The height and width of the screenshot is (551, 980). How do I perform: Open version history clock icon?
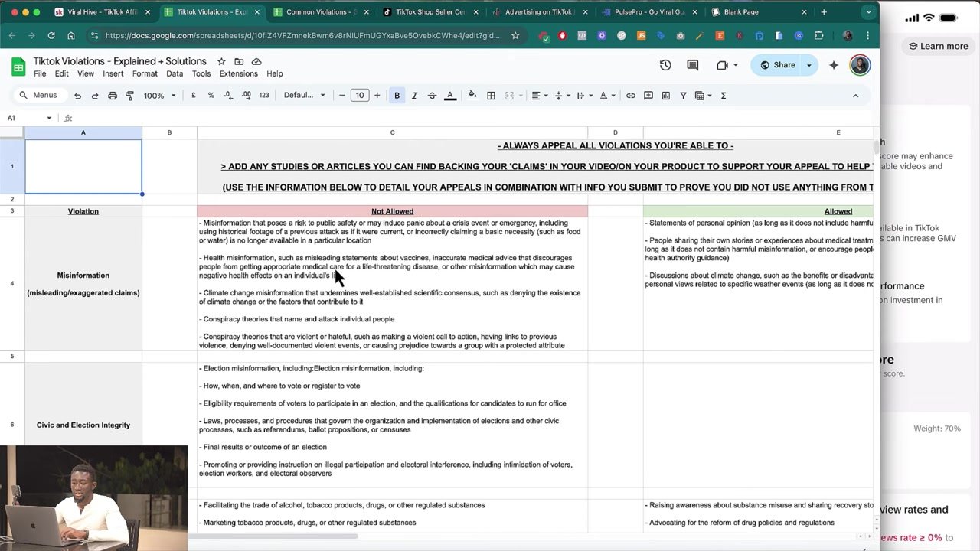tap(665, 65)
